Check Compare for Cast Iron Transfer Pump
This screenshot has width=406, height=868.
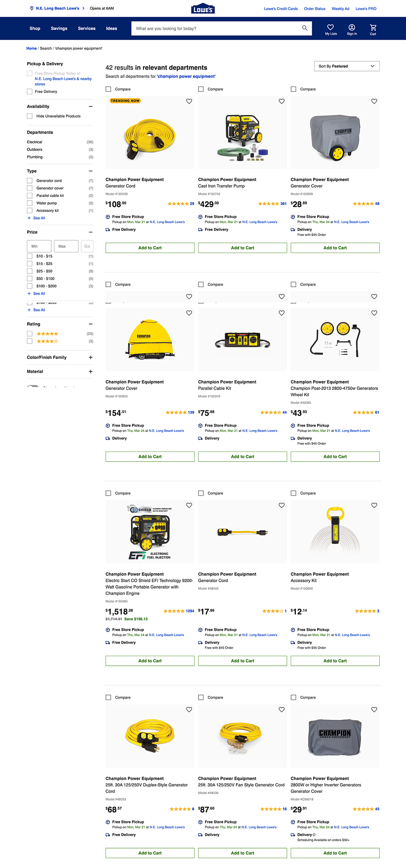[201, 89]
